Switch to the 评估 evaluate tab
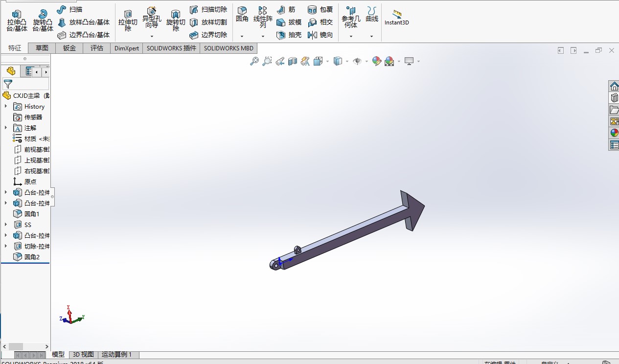 (97, 48)
